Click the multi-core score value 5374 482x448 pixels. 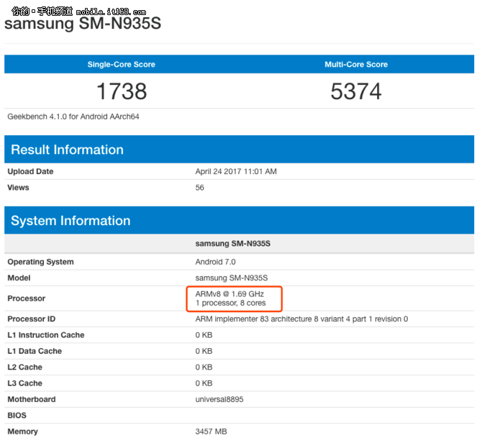(356, 91)
